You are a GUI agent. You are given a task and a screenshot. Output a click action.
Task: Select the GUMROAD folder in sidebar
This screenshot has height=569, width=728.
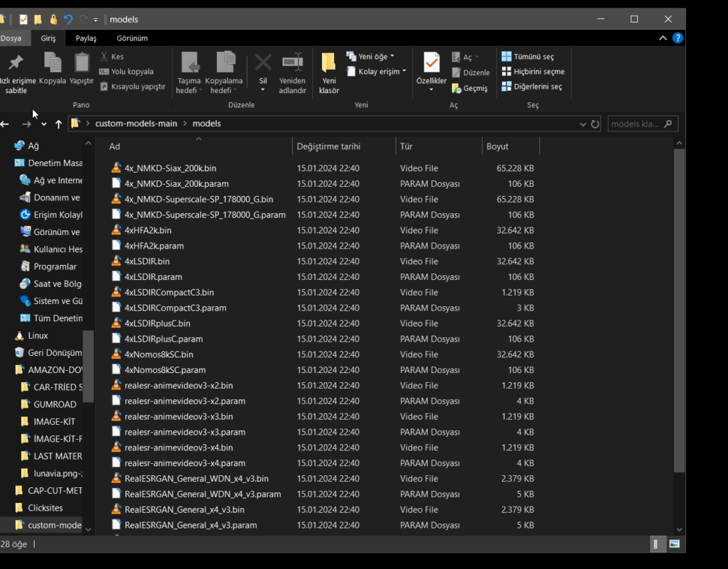(x=55, y=404)
